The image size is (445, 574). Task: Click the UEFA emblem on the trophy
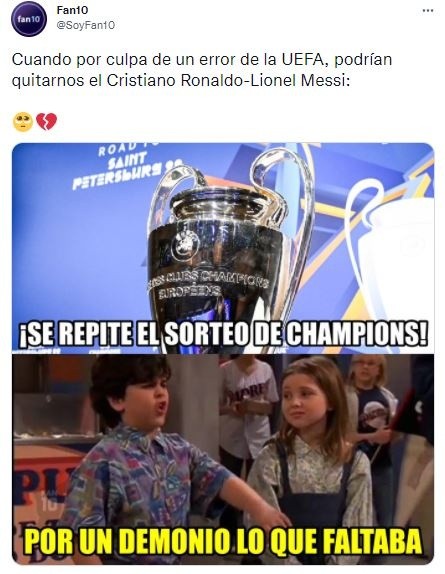(x=185, y=244)
